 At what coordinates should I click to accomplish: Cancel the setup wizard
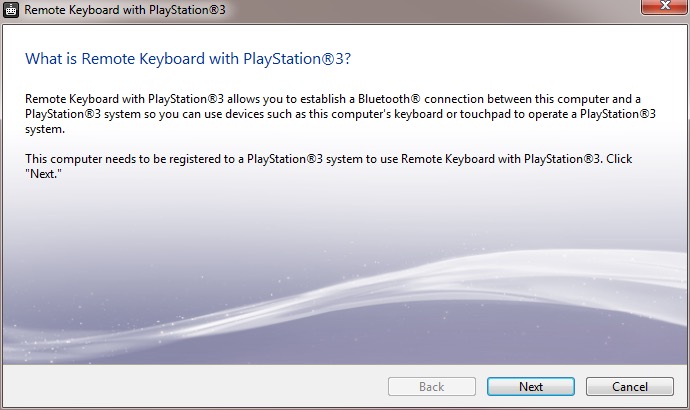[629, 387]
